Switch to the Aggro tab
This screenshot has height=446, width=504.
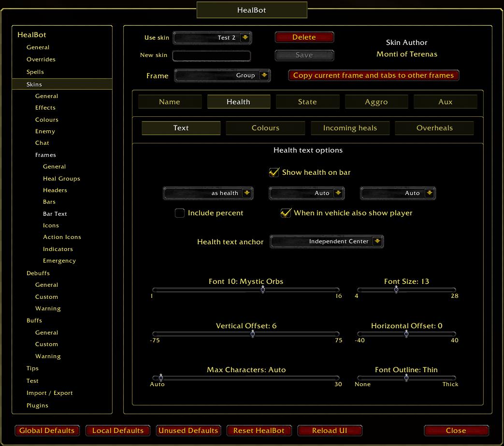376,102
